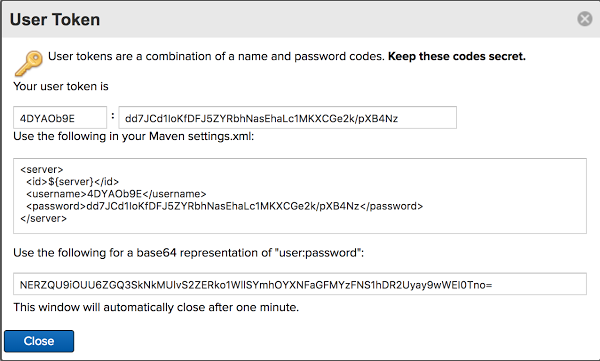Image resolution: width=600 pixels, height=361 pixels.
Task: Focus the base64 representation field
Action: 300,284
